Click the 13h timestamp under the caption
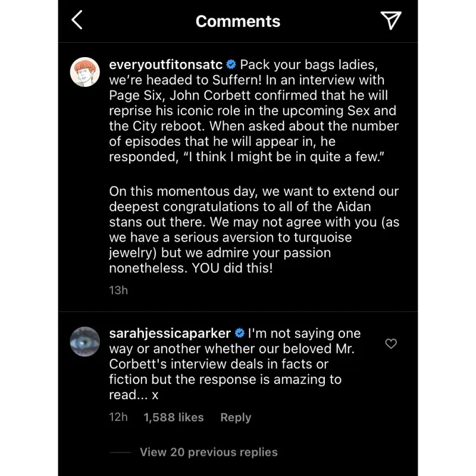The width and height of the screenshot is (476, 476). (118, 290)
